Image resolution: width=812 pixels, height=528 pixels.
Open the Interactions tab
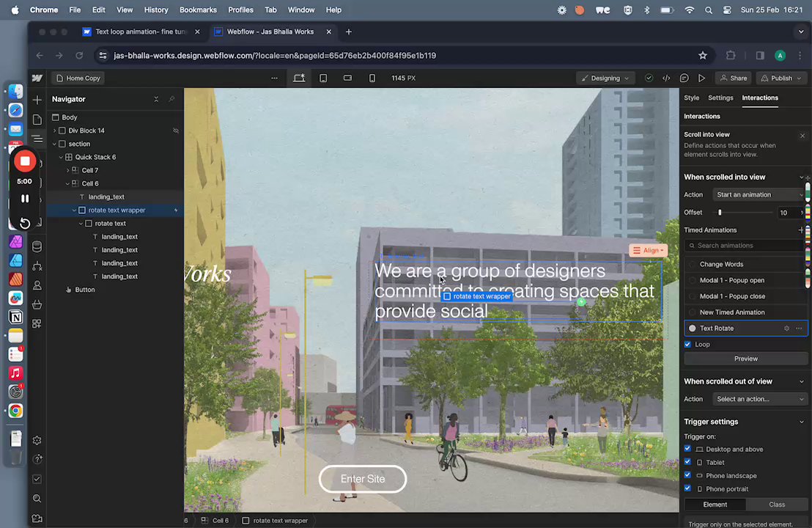tap(760, 98)
